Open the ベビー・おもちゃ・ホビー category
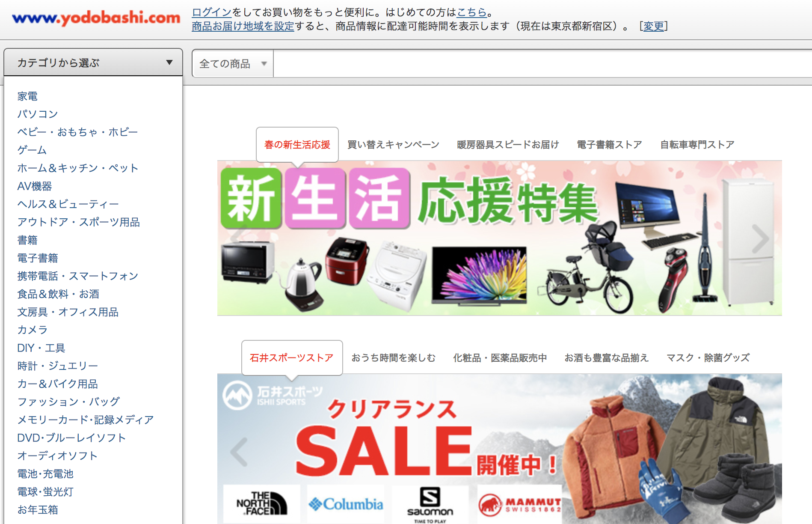This screenshot has height=524, width=812. (x=77, y=132)
